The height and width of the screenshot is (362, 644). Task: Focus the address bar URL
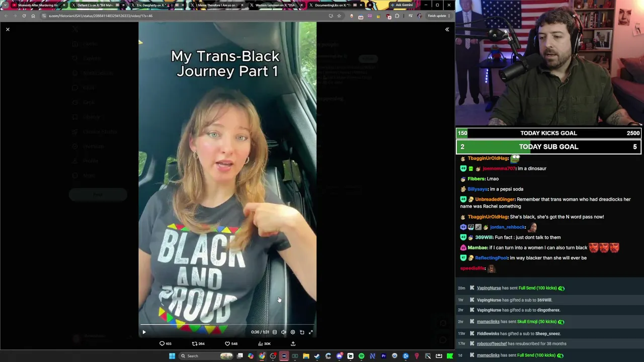tap(101, 16)
